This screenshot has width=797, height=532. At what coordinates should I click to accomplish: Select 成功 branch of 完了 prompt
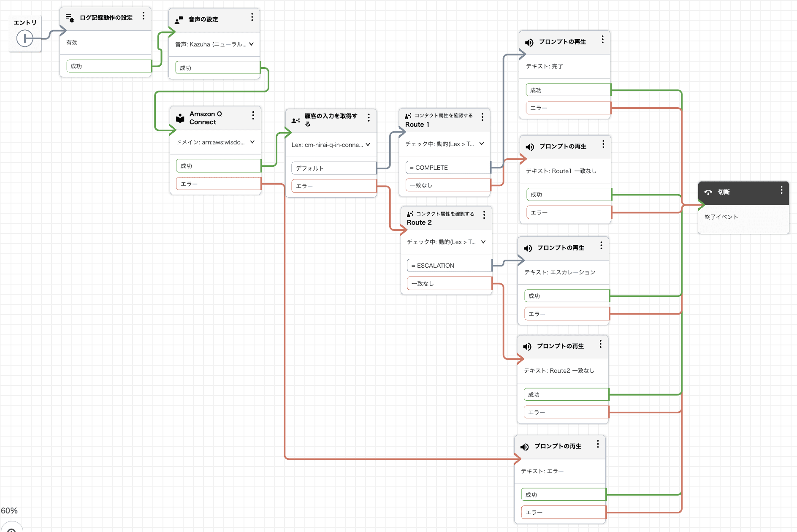click(x=568, y=90)
